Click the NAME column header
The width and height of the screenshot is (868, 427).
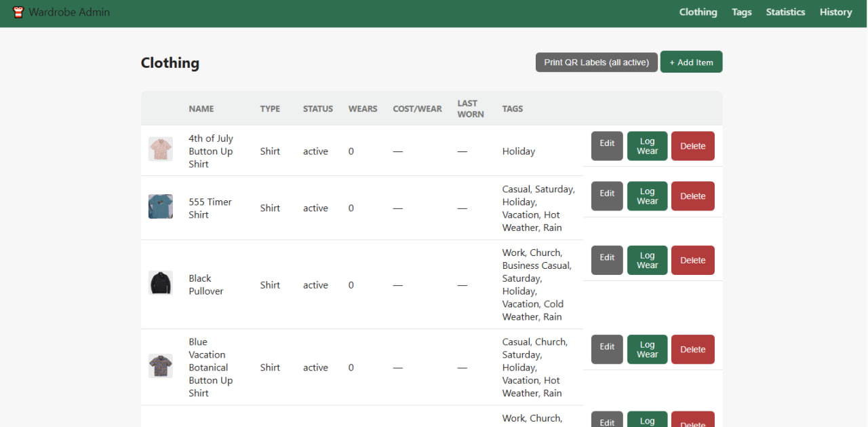(201, 109)
